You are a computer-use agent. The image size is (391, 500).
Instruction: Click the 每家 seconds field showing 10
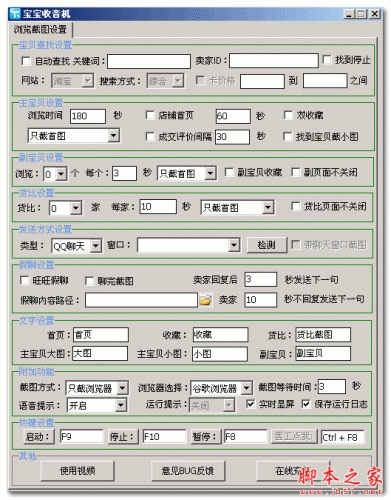158,207
